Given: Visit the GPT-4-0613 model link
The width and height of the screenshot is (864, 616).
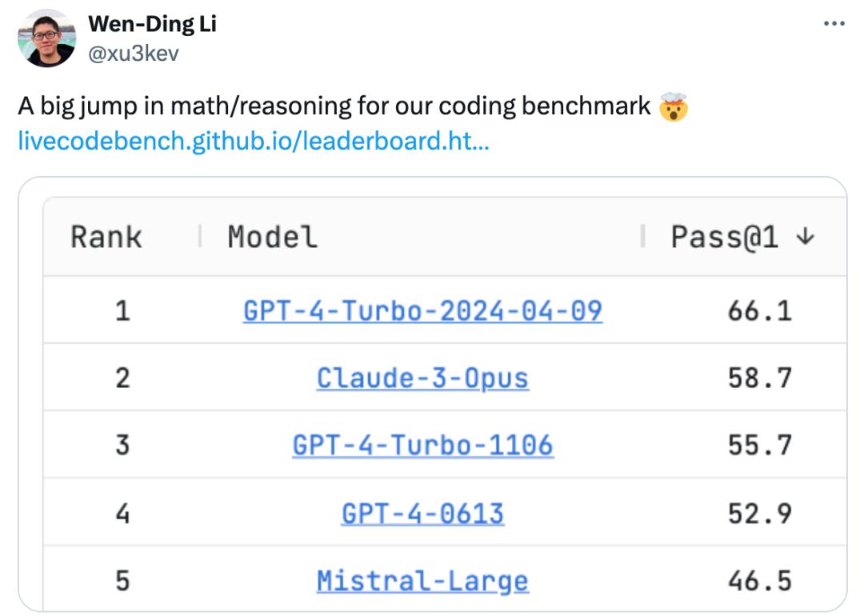Looking at the screenshot, I should (422, 513).
